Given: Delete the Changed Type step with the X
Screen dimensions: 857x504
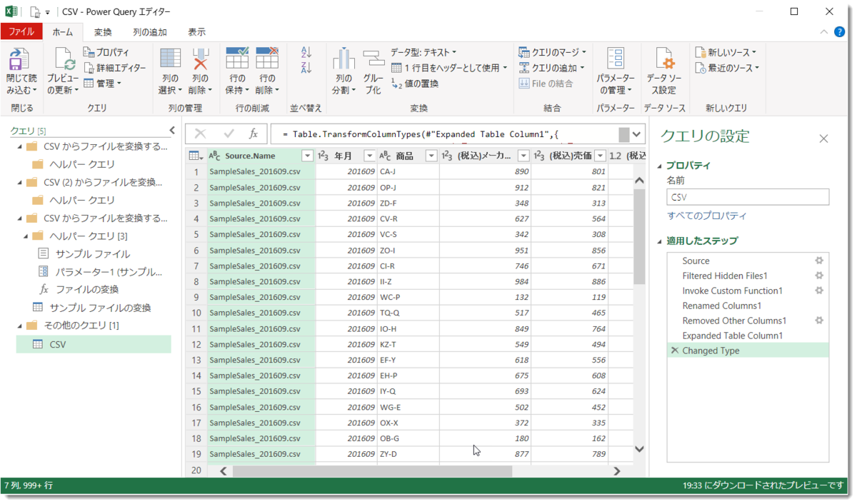Looking at the screenshot, I should point(674,351).
